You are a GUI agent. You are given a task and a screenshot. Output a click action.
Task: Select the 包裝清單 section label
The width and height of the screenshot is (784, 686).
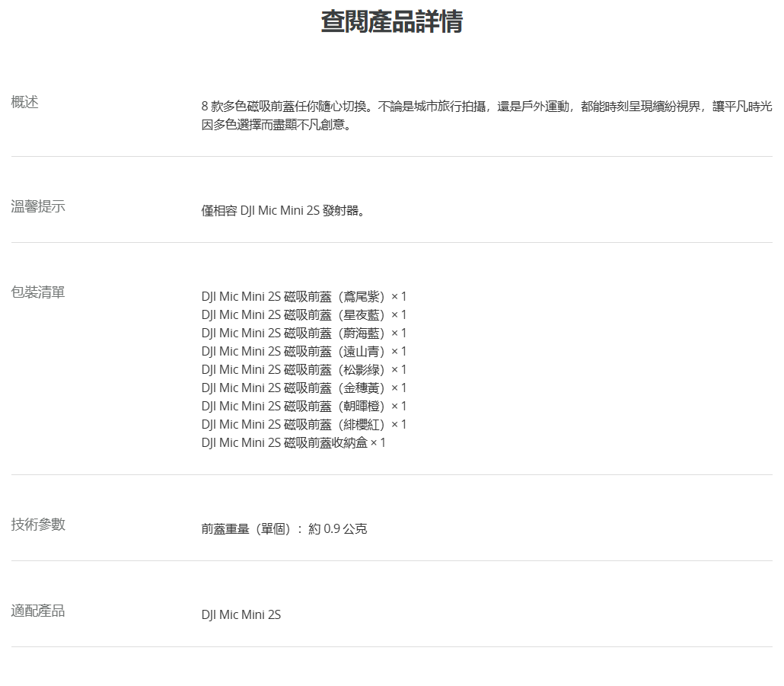[x=38, y=292]
